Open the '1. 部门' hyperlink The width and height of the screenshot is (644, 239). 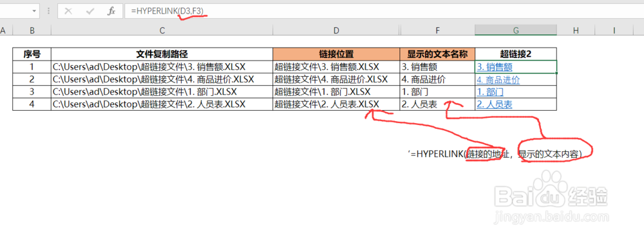click(x=490, y=92)
